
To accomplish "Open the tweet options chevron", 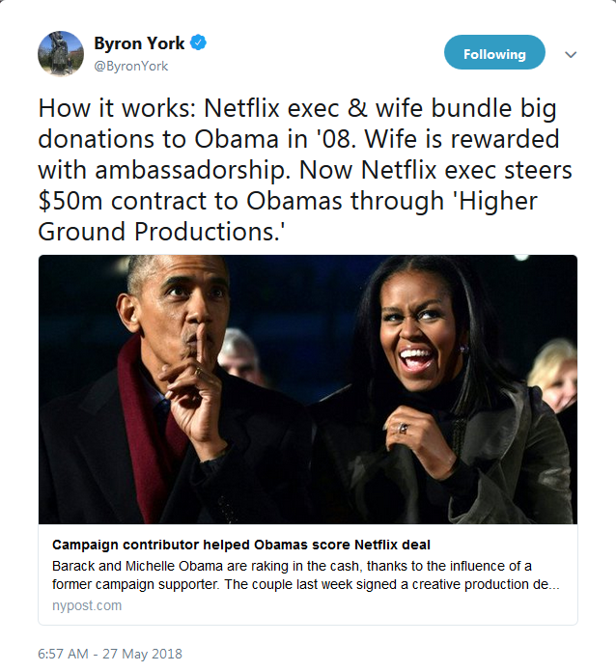I will pyautogui.click(x=571, y=54).
